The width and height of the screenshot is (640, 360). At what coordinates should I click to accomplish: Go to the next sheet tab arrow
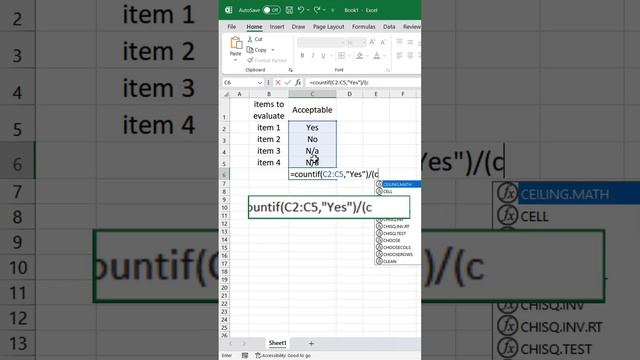click(244, 344)
